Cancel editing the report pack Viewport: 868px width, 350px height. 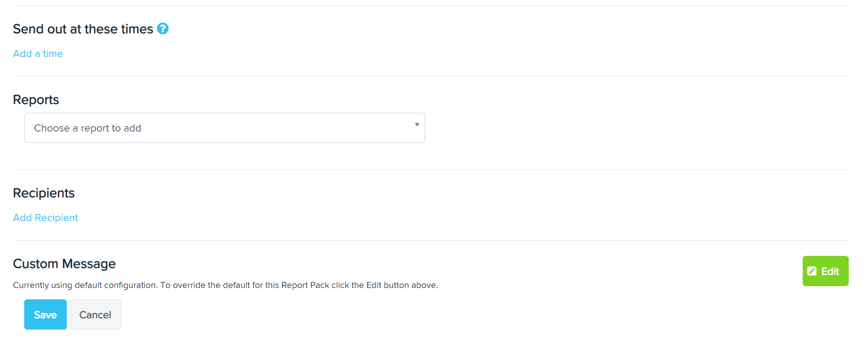(95, 314)
